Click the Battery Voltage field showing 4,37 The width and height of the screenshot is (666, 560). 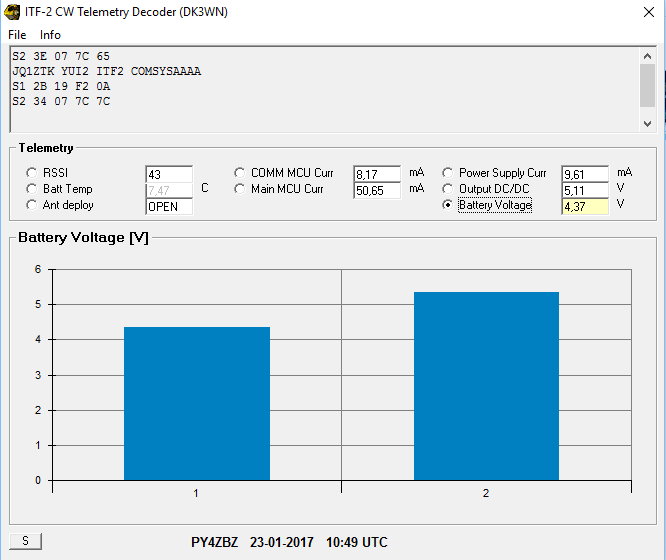585,206
